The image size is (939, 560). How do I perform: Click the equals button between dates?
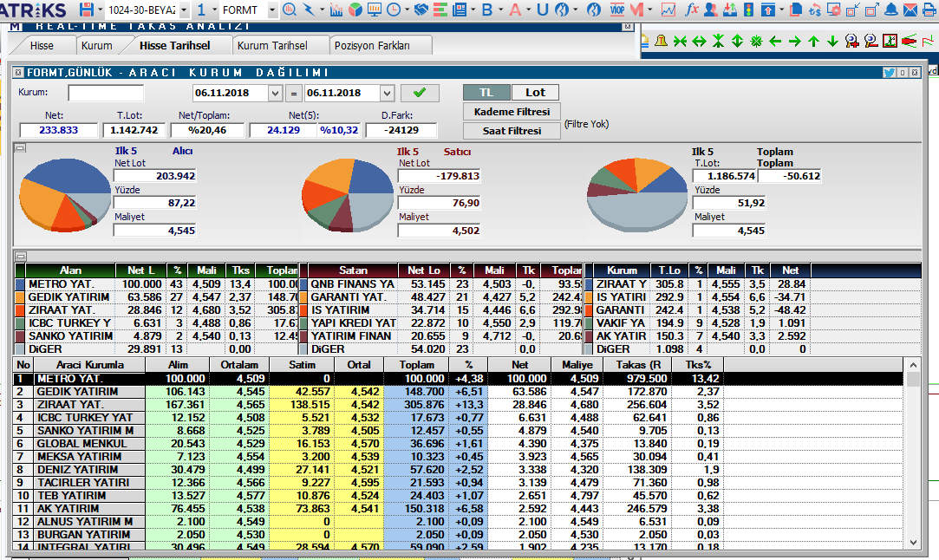pyautogui.click(x=293, y=93)
